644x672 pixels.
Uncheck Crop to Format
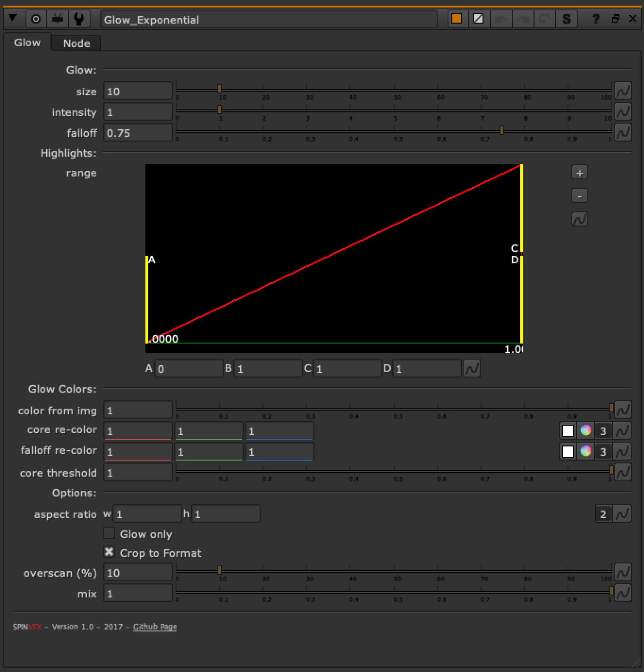coord(109,552)
